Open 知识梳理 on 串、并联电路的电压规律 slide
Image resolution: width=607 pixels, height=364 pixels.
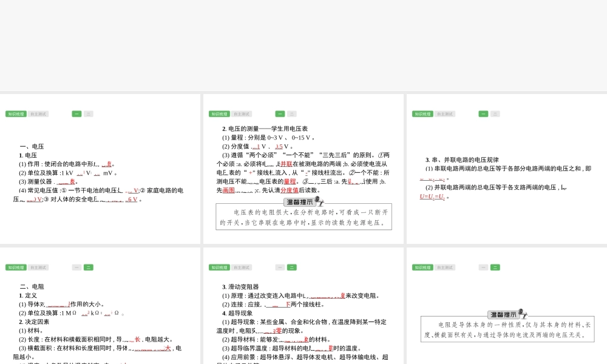pyautogui.click(x=422, y=114)
